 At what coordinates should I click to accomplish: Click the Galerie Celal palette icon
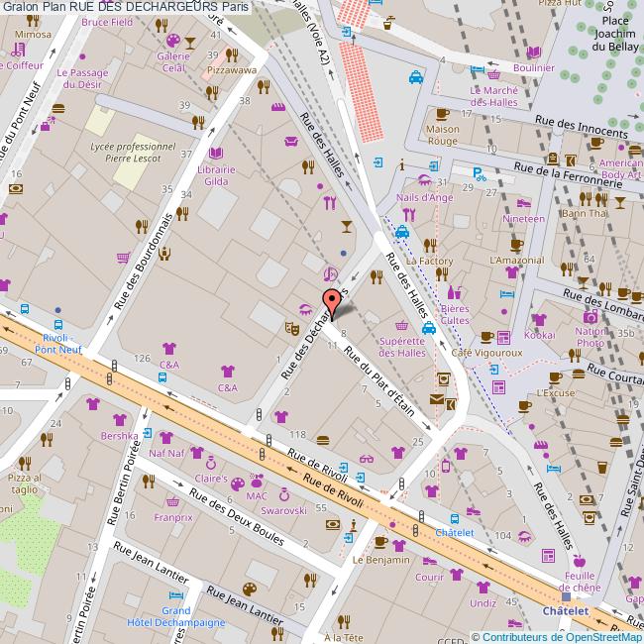tap(172, 41)
